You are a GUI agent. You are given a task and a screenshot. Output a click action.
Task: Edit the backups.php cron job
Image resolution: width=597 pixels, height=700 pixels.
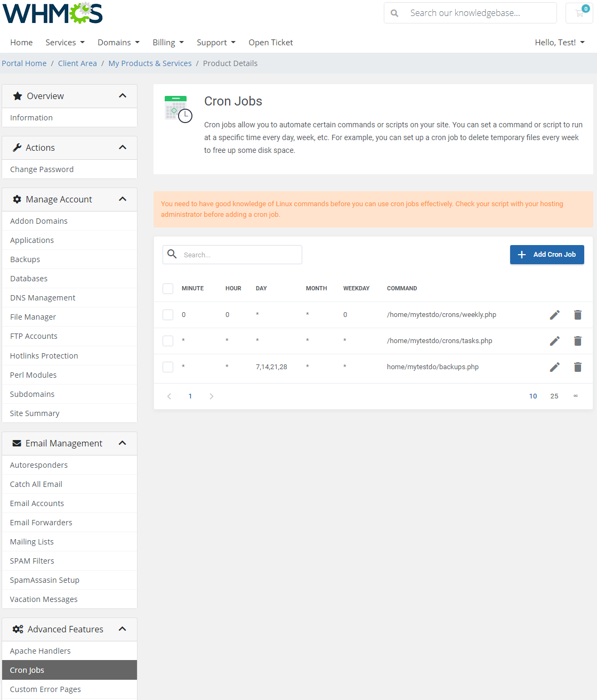(555, 367)
